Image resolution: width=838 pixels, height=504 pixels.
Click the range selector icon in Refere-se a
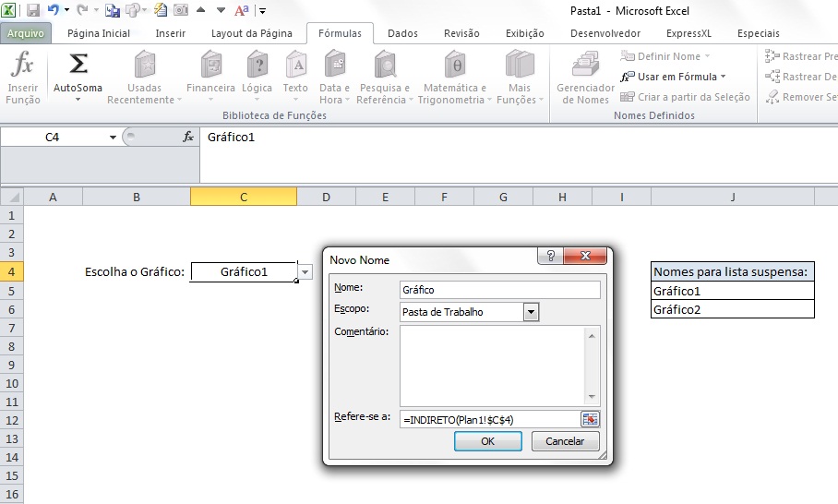[x=590, y=420]
